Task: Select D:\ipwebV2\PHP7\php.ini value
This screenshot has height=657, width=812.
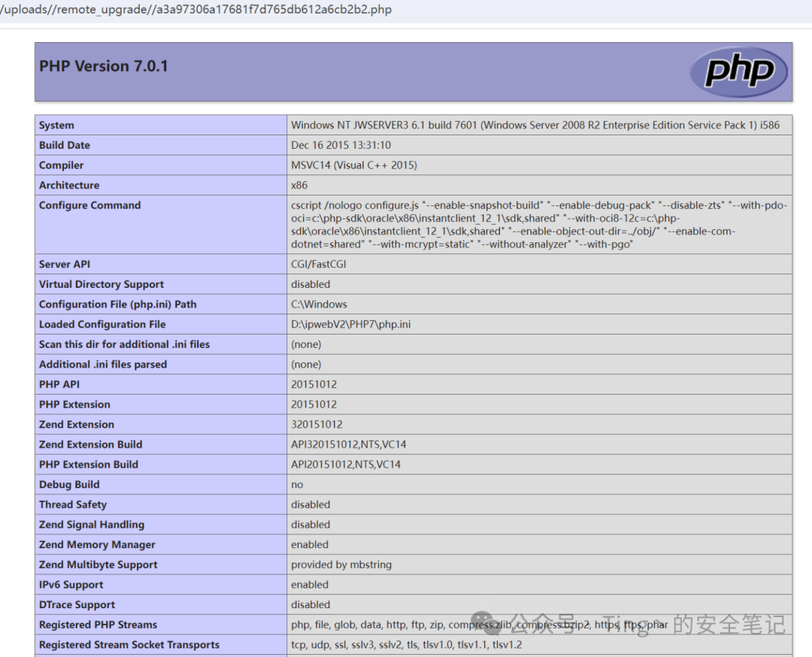Action: pos(350,324)
